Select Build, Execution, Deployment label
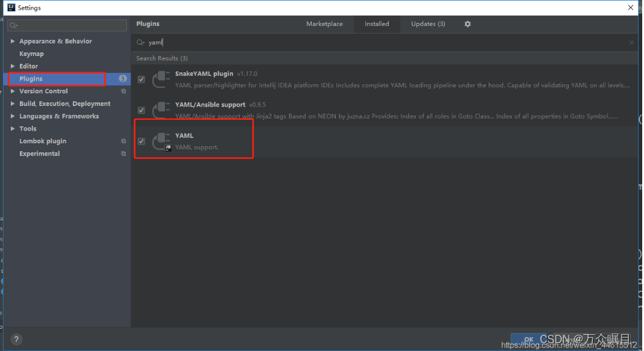The image size is (644, 351). tap(65, 104)
